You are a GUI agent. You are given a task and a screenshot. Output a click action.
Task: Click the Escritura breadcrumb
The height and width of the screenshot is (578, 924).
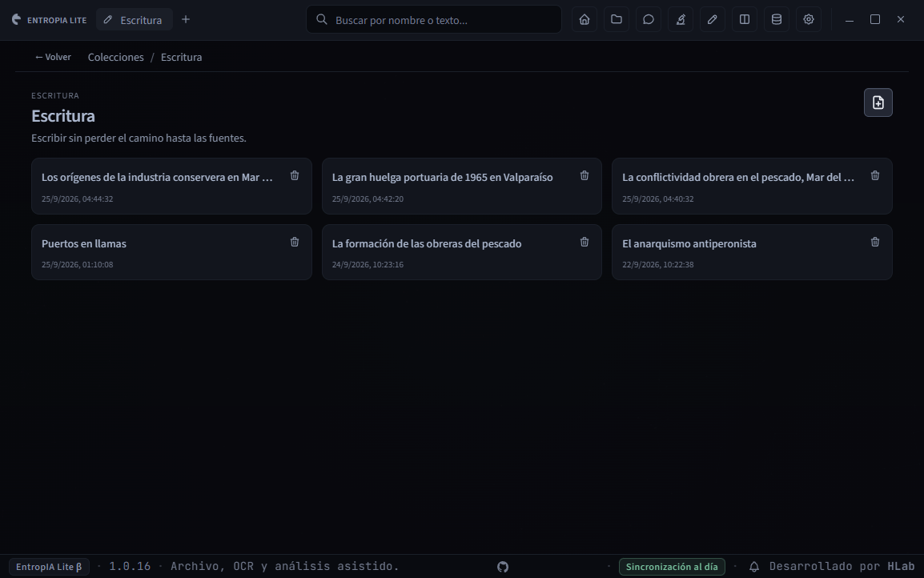pos(182,57)
